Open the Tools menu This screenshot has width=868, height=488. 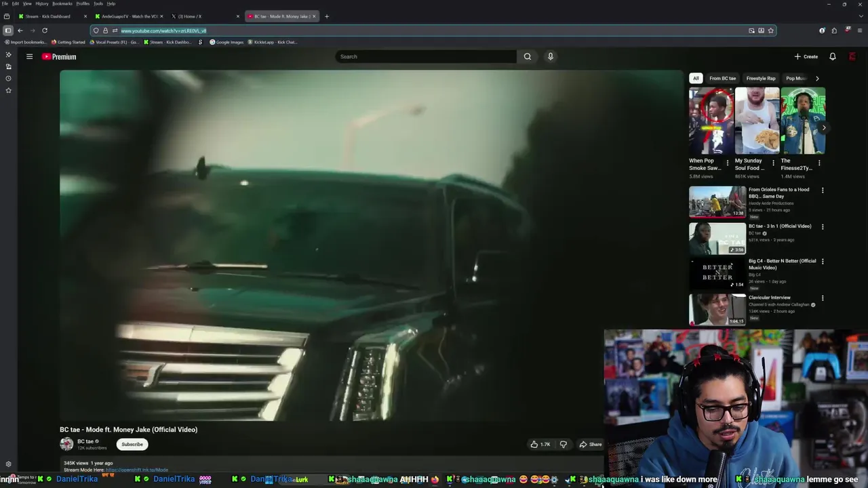pos(98,3)
